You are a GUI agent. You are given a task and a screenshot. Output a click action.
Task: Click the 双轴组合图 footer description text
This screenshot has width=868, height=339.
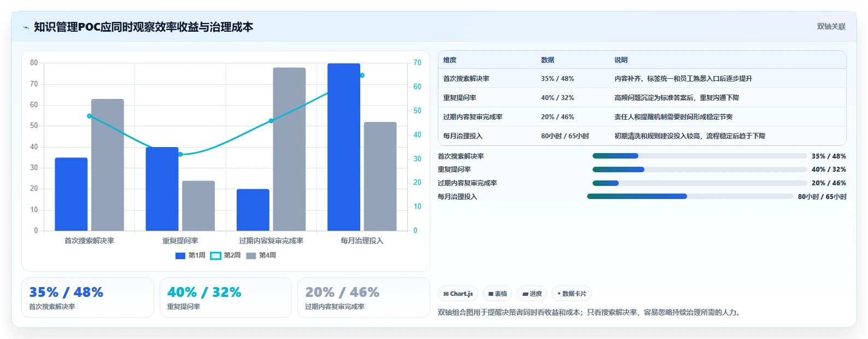[x=590, y=313]
